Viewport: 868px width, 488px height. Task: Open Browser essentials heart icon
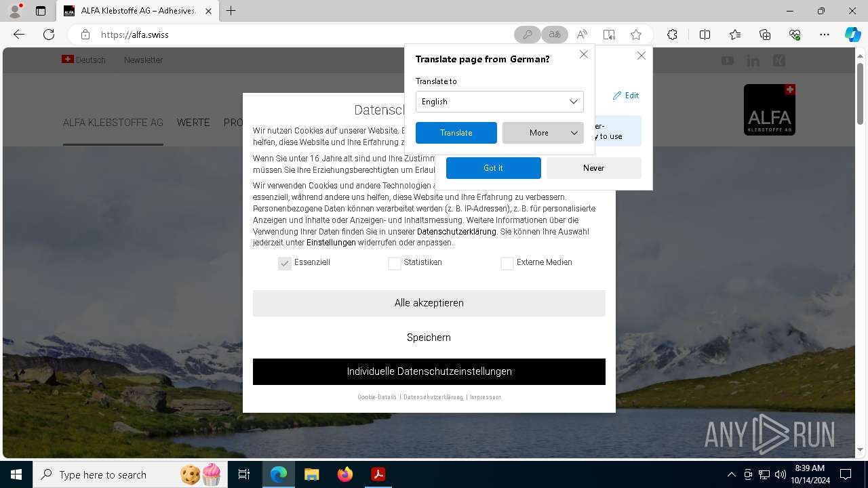tap(795, 35)
